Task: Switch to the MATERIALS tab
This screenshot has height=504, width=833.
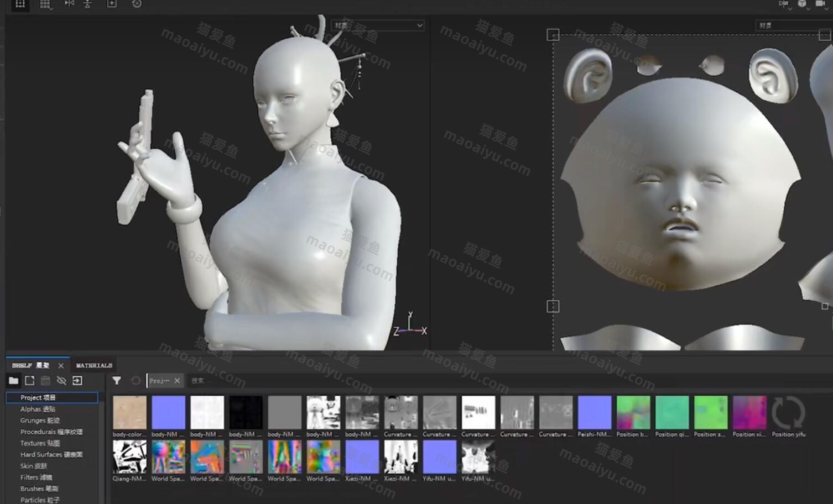Action: coord(94,365)
